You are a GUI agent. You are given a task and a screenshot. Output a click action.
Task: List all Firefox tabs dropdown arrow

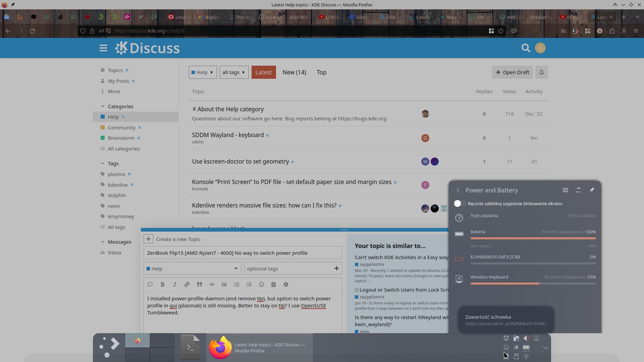[x=637, y=17]
